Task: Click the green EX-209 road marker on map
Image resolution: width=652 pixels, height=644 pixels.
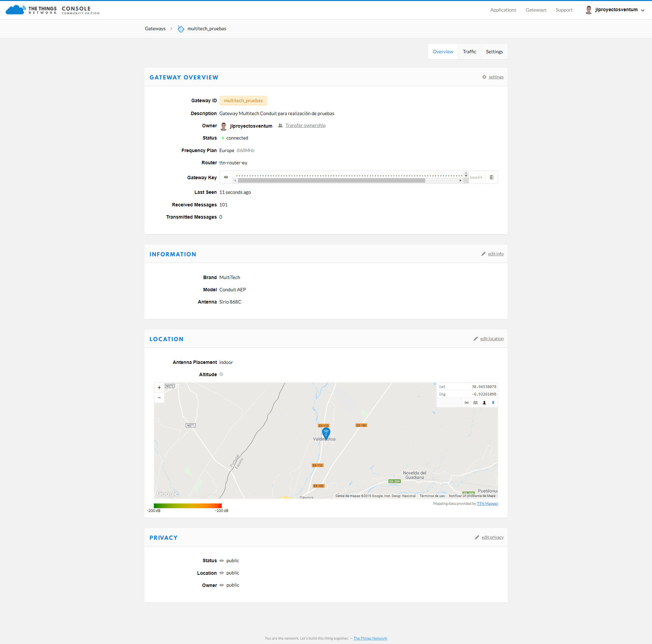Action: [395, 481]
